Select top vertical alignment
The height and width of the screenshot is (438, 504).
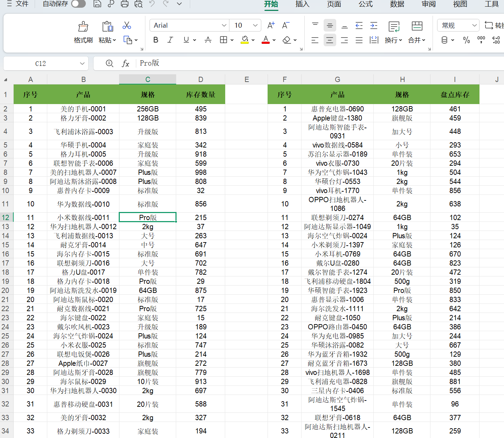pos(315,25)
